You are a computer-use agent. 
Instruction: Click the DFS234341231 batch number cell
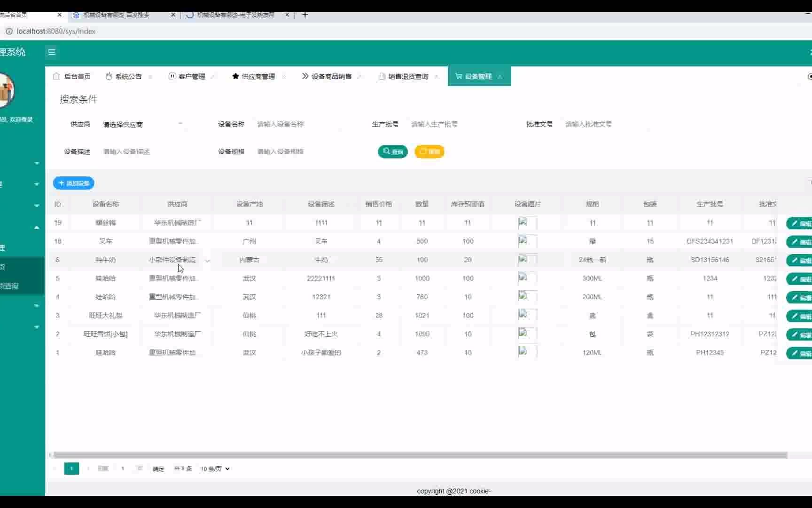tap(710, 241)
